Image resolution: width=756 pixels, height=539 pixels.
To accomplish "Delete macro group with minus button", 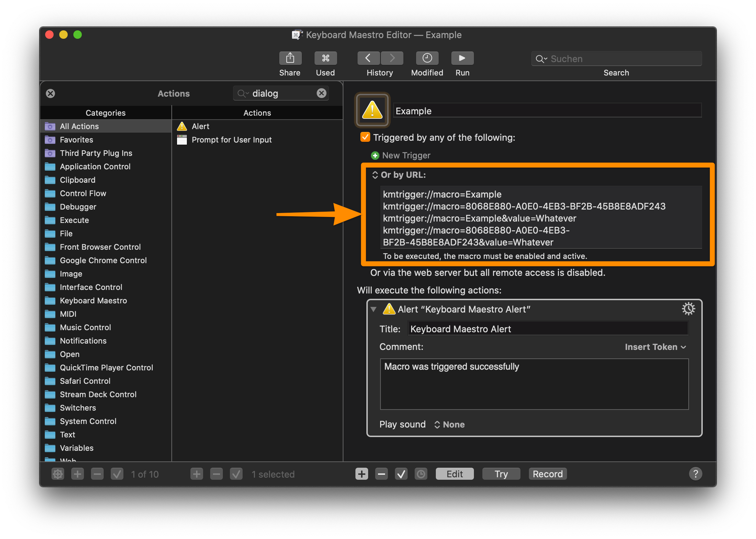I will pos(97,474).
